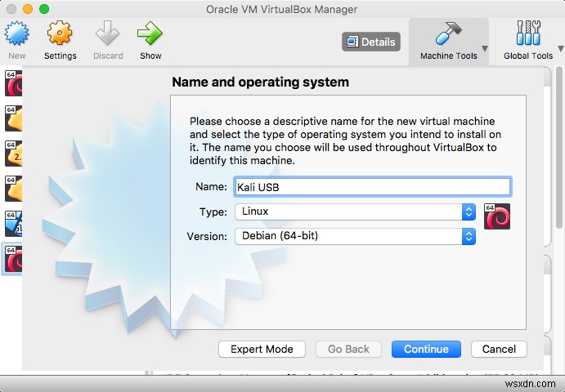Select the Global Tools icon

coord(528,33)
